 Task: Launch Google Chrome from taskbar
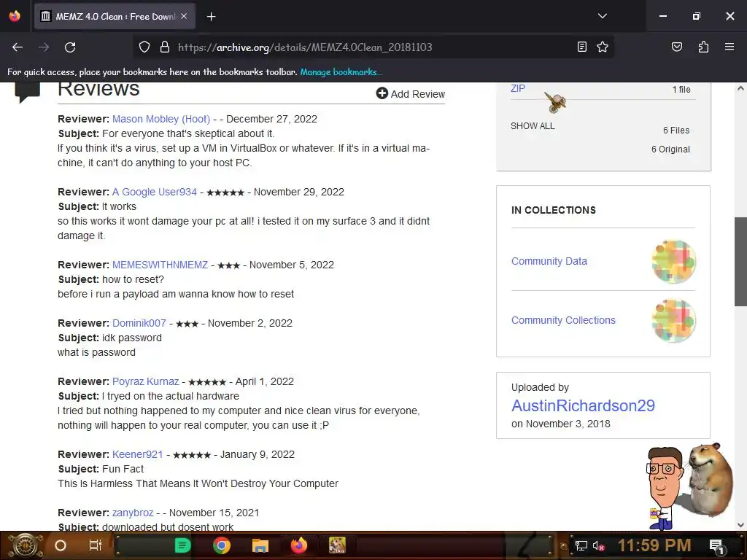pyautogui.click(x=222, y=545)
